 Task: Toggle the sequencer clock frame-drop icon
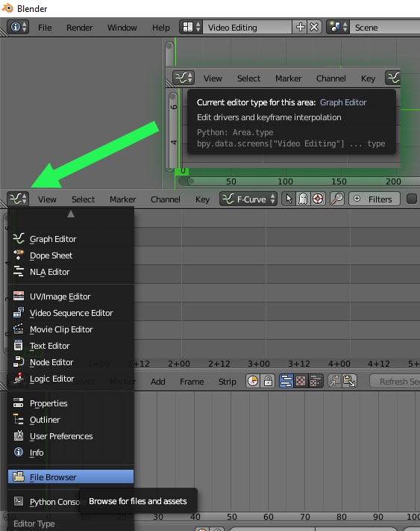coord(253,382)
